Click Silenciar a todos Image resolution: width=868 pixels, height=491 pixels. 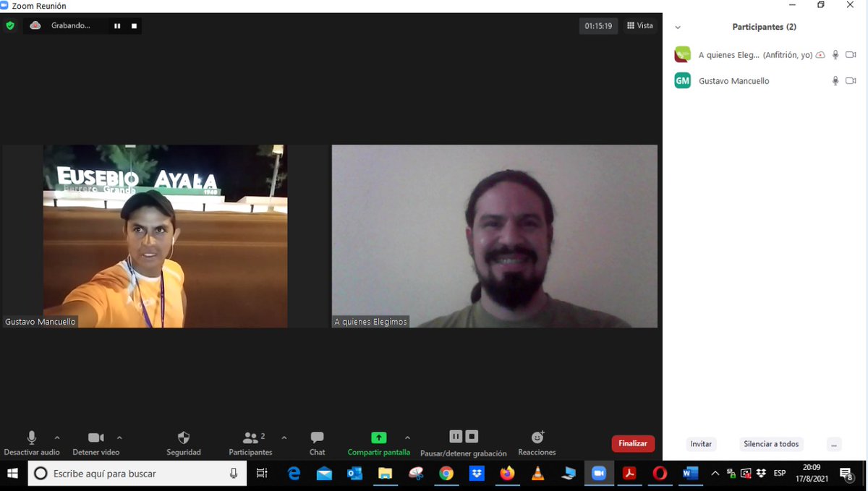(771, 444)
